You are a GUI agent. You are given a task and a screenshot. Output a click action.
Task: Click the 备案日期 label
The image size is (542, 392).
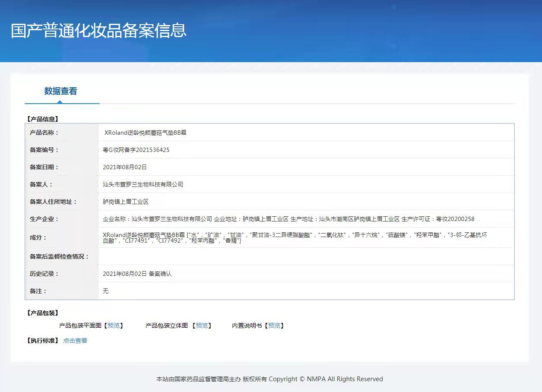point(44,167)
